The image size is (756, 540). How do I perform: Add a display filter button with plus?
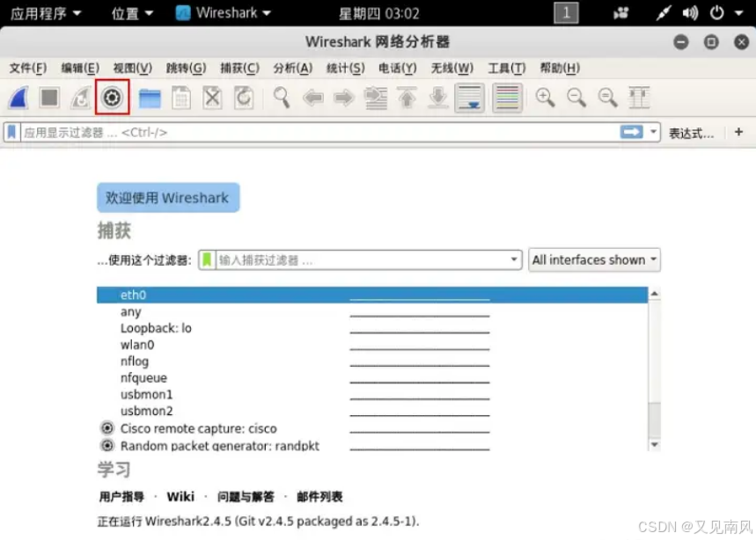(x=738, y=132)
